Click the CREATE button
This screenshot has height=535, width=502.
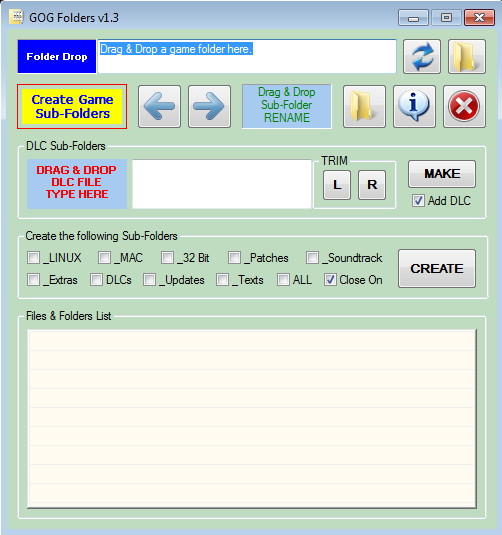(x=437, y=269)
